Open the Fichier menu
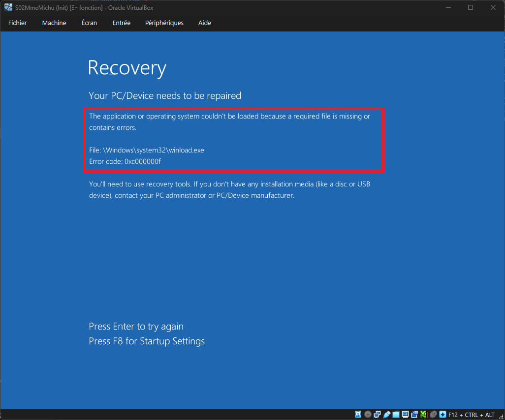 coord(18,23)
